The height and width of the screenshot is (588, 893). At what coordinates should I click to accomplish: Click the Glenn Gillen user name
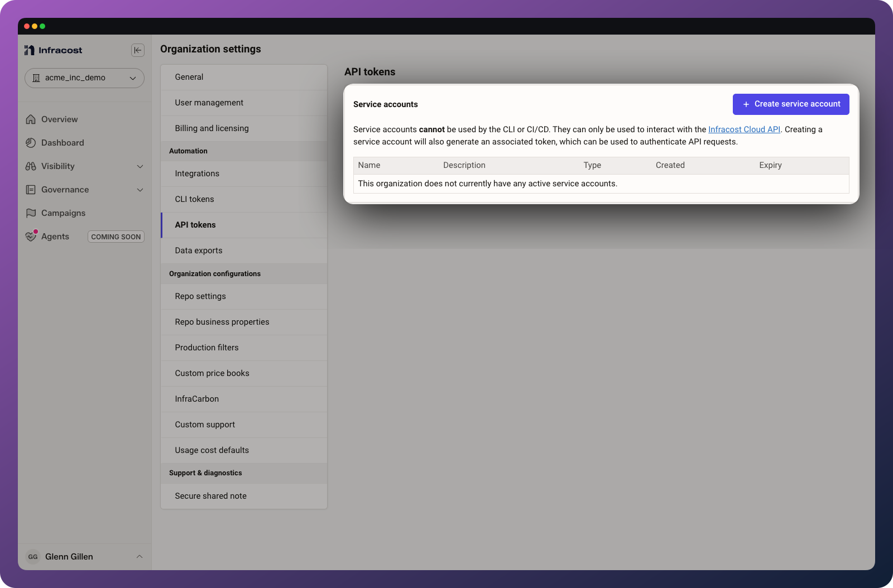(x=69, y=557)
